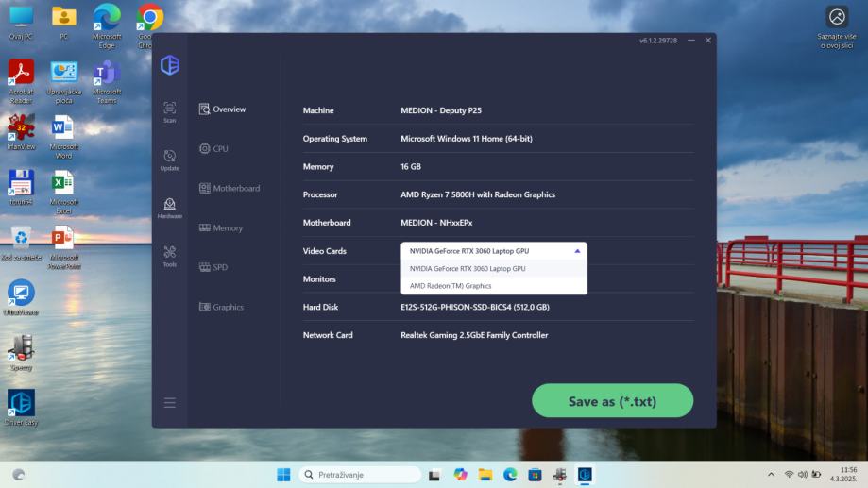This screenshot has width=868, height=488.
Task: Open Microsoft Excel desktop shortcut
Action: click(64, 192)
